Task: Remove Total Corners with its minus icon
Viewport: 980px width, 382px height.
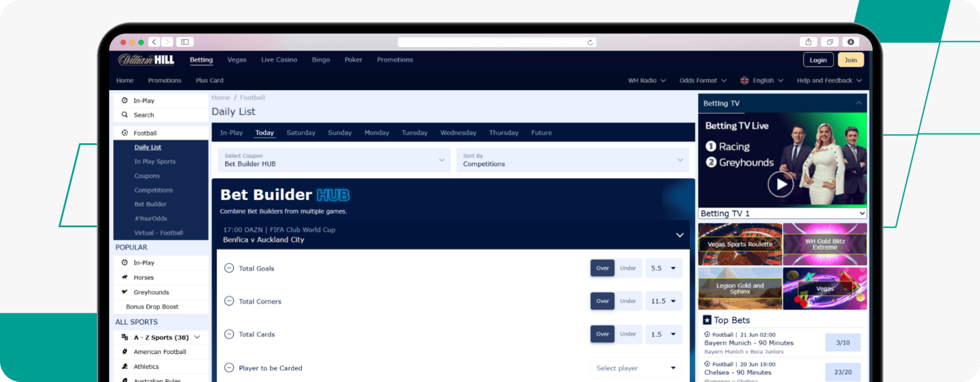Action: 229,301
